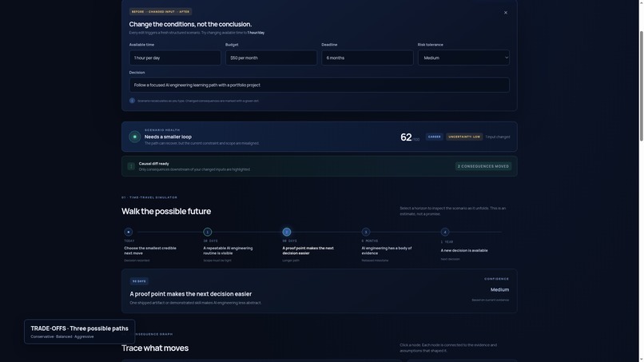The width and height of the screenshot is (644, 362).
Task: Open TRADE-OFFS Three possible paths card
Action: pos(79,332)
